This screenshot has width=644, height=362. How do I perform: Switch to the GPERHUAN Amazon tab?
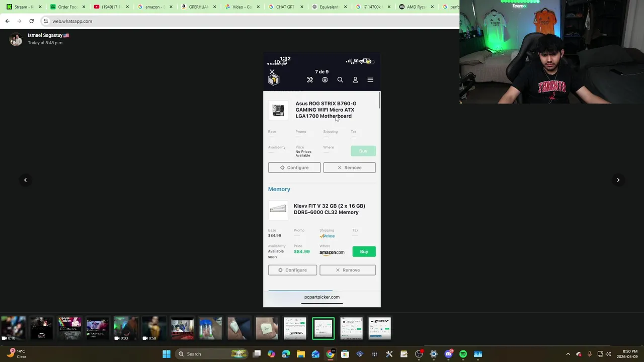pos(198,7)
